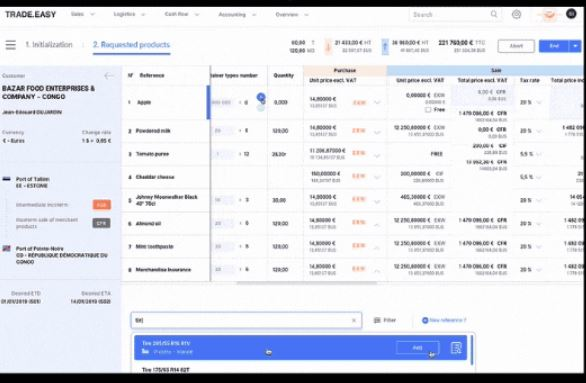
Task: Click Add on the highlighted tire result
Action: [417, 348]
